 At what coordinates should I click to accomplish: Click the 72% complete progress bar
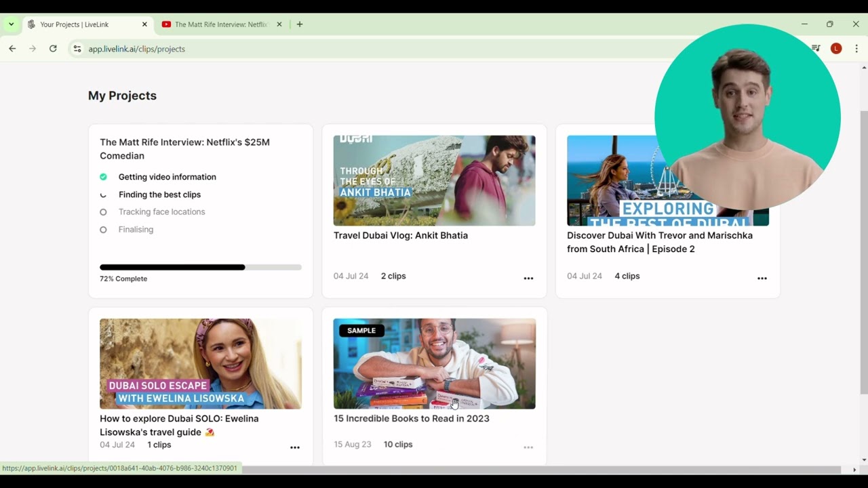point(201,267)
